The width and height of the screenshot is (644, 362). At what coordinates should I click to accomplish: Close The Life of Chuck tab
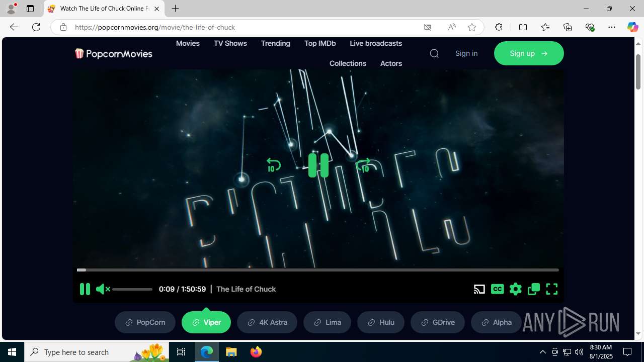[156, 9]
